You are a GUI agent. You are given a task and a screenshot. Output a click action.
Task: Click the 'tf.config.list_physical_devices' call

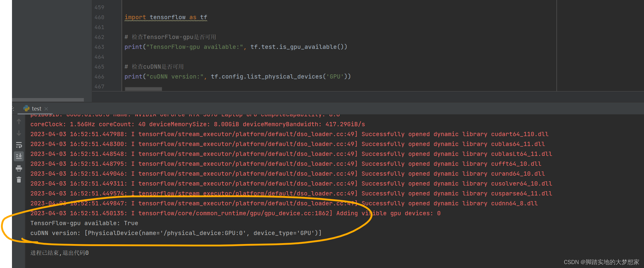pyautogui.click(x=267, y=77)
